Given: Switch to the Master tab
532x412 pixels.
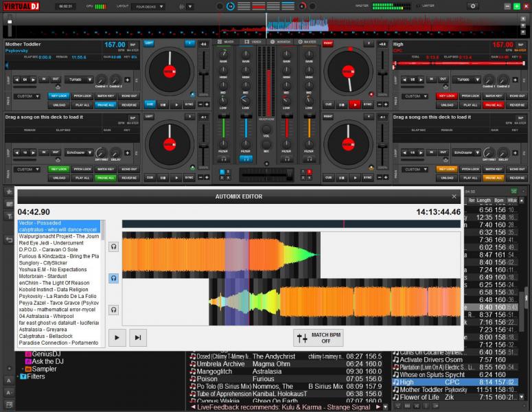Looking at the screenshot, I should click(x=308, y=42).
